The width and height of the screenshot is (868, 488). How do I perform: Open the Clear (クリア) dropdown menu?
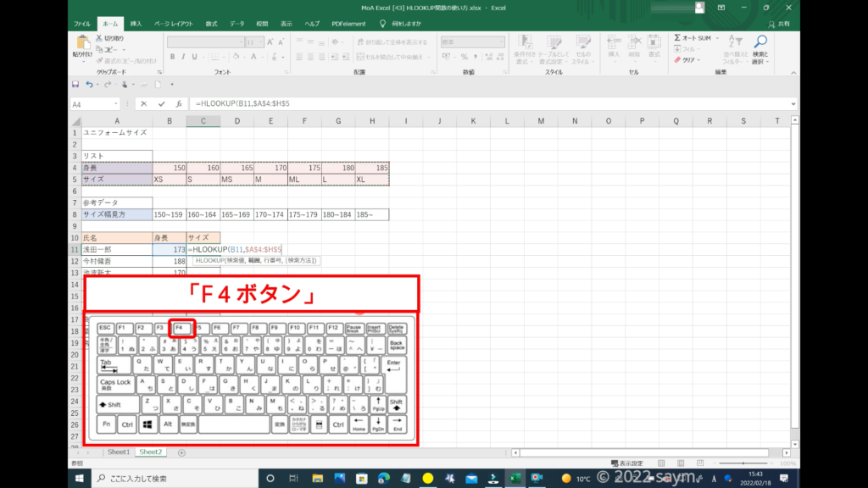(x=687, y=60)
